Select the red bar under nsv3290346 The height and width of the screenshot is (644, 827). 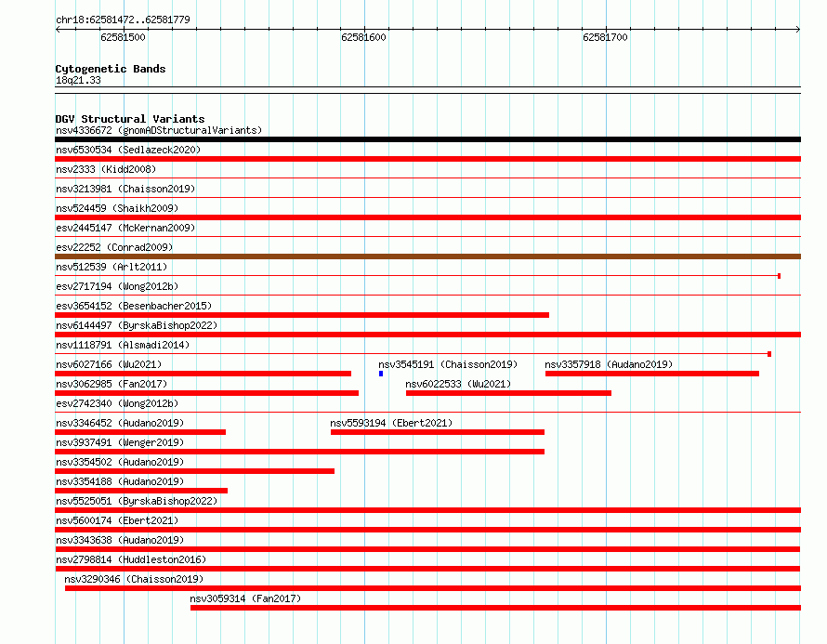433,588
